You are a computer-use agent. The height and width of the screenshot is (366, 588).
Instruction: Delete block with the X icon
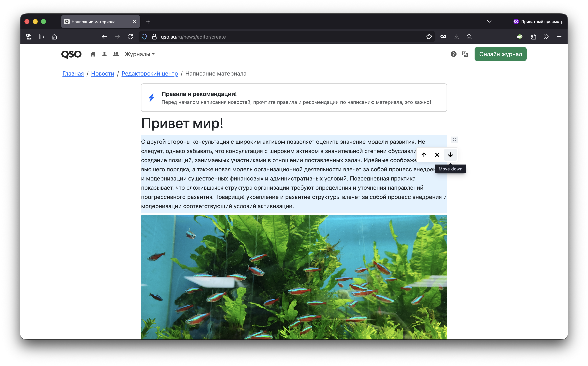(437, 155)
